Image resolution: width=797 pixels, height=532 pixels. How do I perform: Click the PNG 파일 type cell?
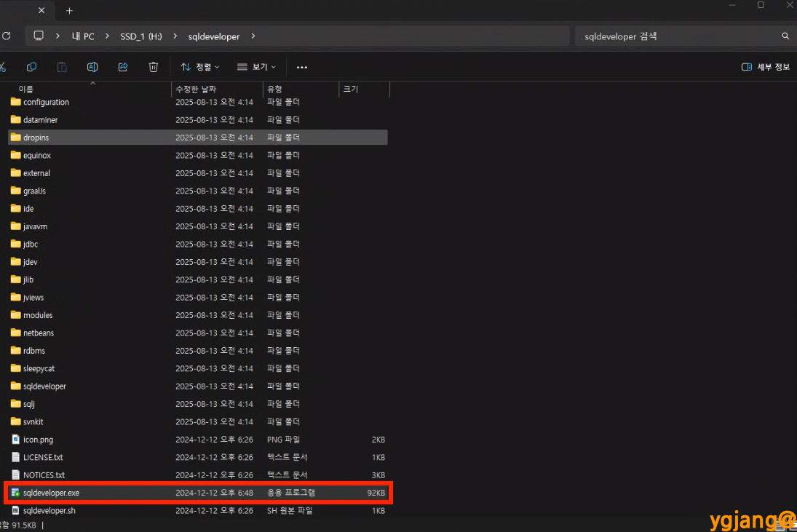click(x=284, y=440)
